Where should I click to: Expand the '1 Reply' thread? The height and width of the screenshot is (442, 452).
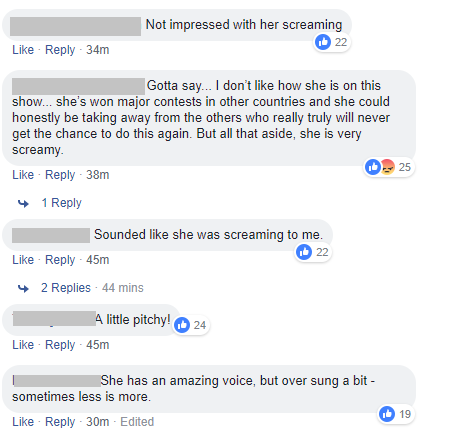click(61, 203)
